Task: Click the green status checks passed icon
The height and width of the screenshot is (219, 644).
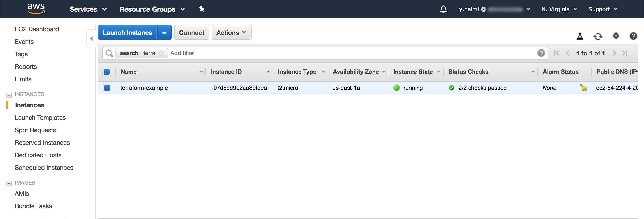Action: tap(452, 88)
